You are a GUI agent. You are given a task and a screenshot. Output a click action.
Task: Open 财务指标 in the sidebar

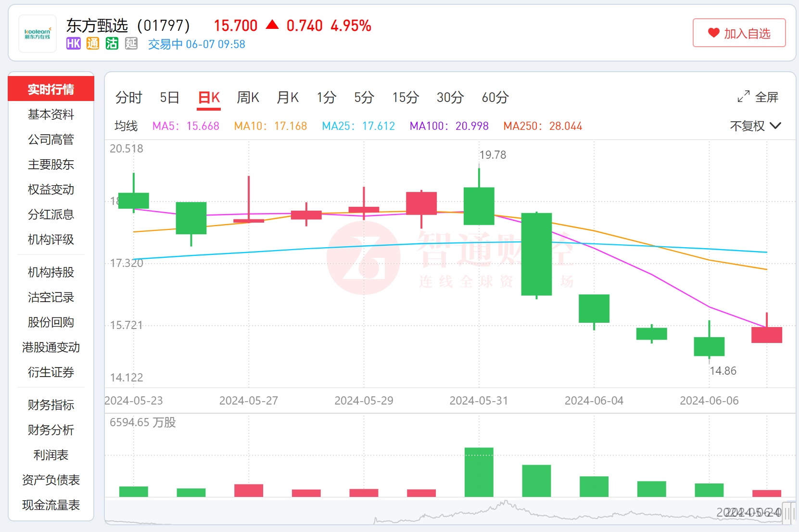(51, 405)
